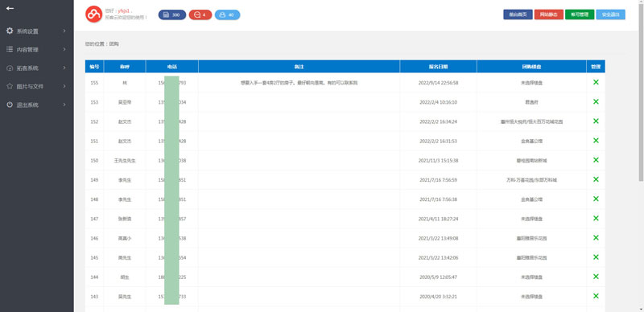Open the light blue 40 users badge
The width and height of the screenshot is (644, 312).
tap(228, 14)
